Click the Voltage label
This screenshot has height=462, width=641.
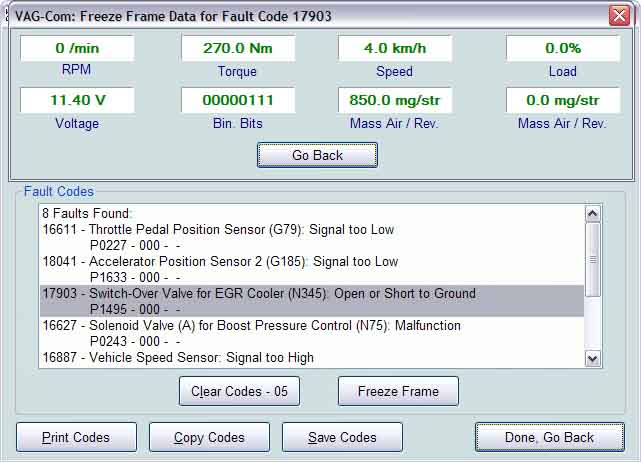pos(77,123)
